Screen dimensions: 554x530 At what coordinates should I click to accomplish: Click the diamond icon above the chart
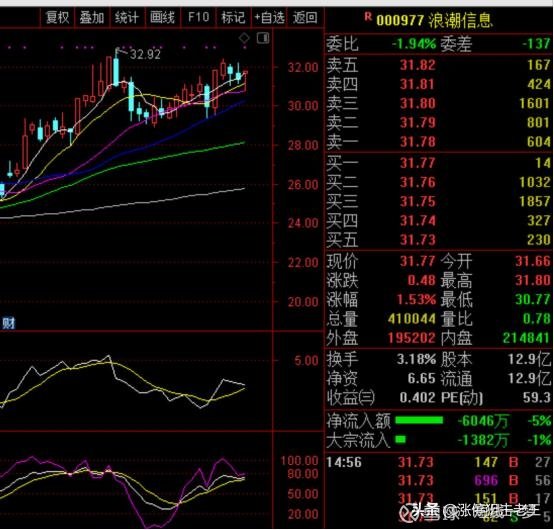[244, 38]
